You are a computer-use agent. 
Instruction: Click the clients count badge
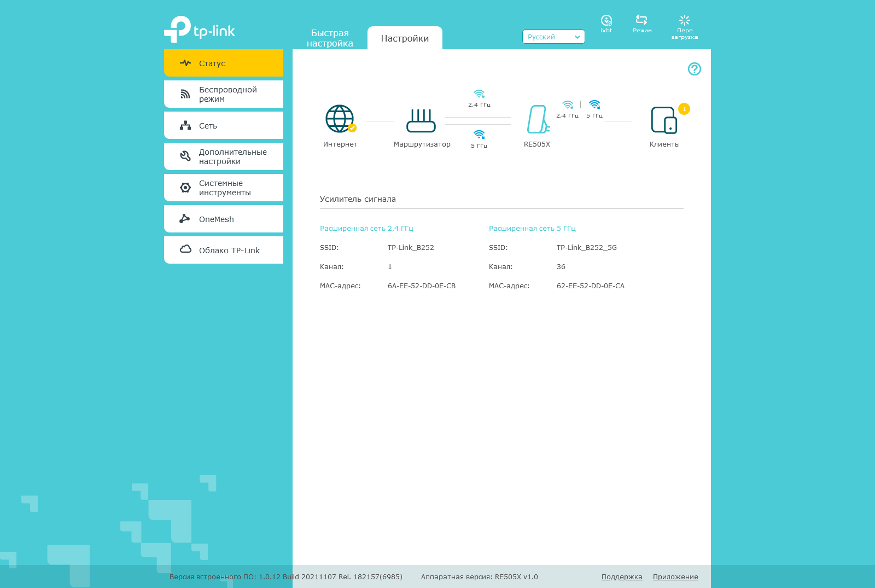pyautogui.click(x=684, y=109)
